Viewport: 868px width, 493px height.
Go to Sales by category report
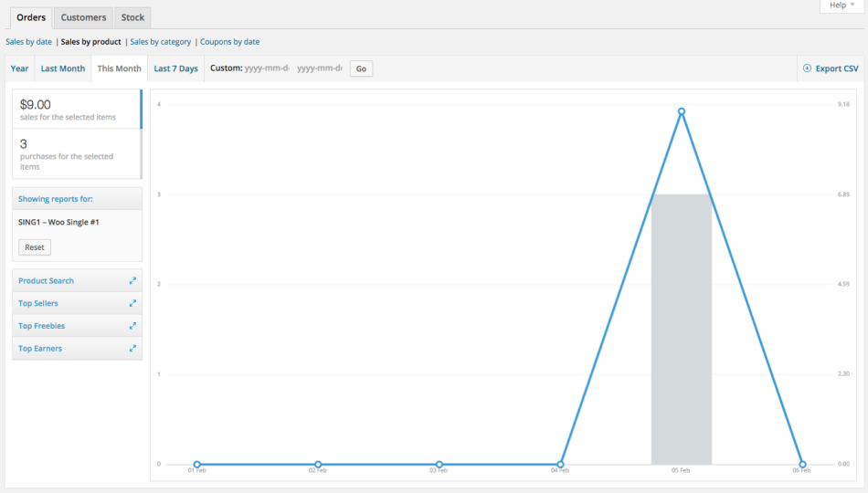(161, 42)
